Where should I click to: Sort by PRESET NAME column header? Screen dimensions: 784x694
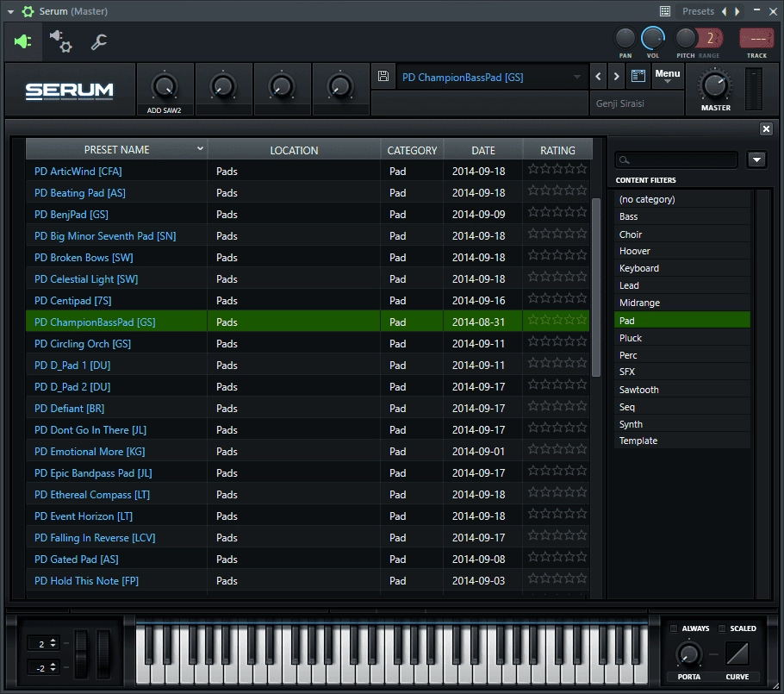pos(116,150)
